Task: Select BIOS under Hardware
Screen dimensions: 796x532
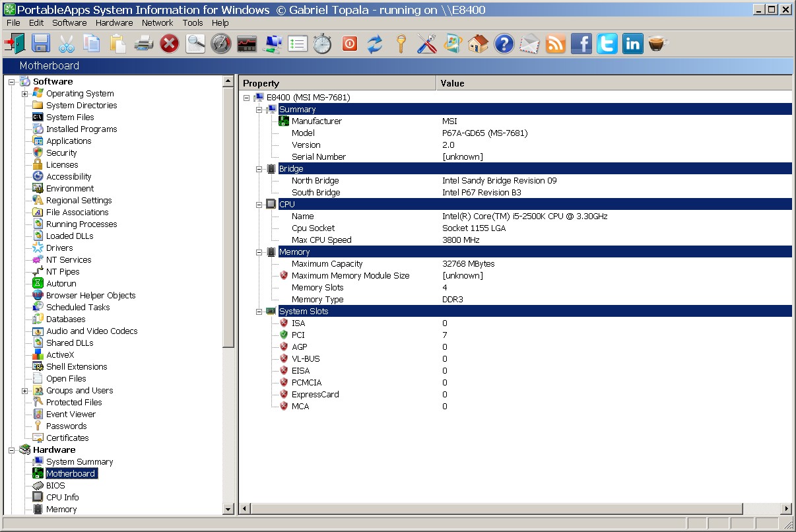Action: (55, 486)
